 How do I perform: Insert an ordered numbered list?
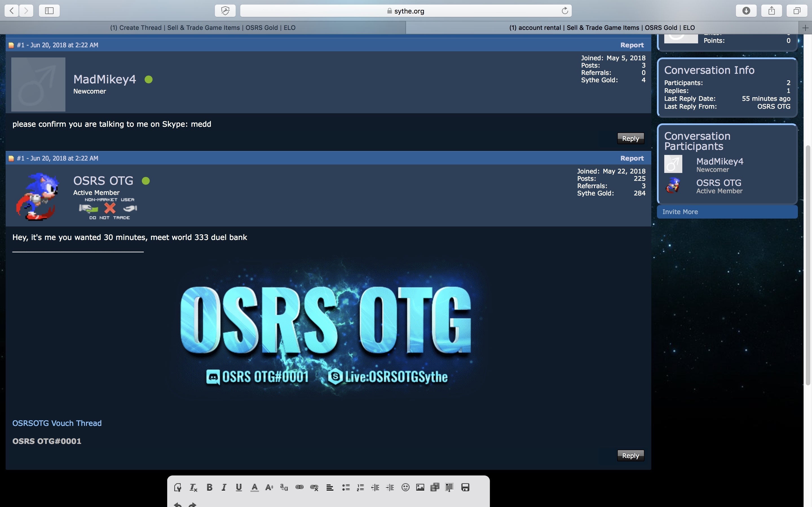point(360,487)
